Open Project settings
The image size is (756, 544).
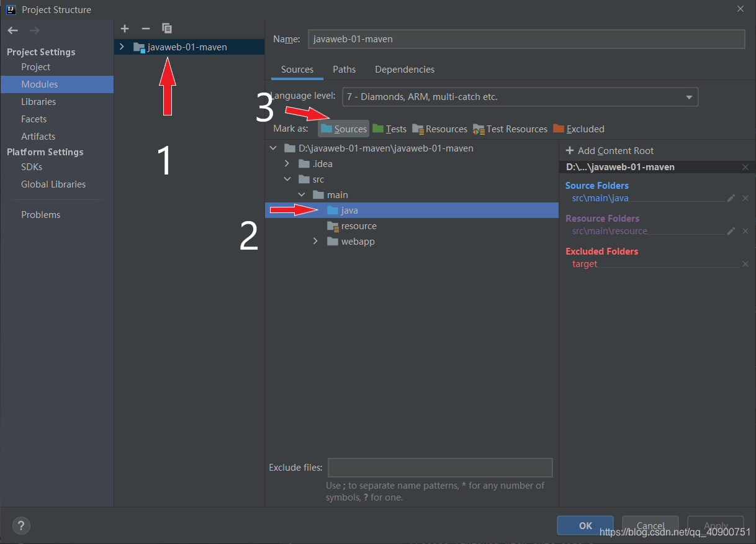point(35,67)
